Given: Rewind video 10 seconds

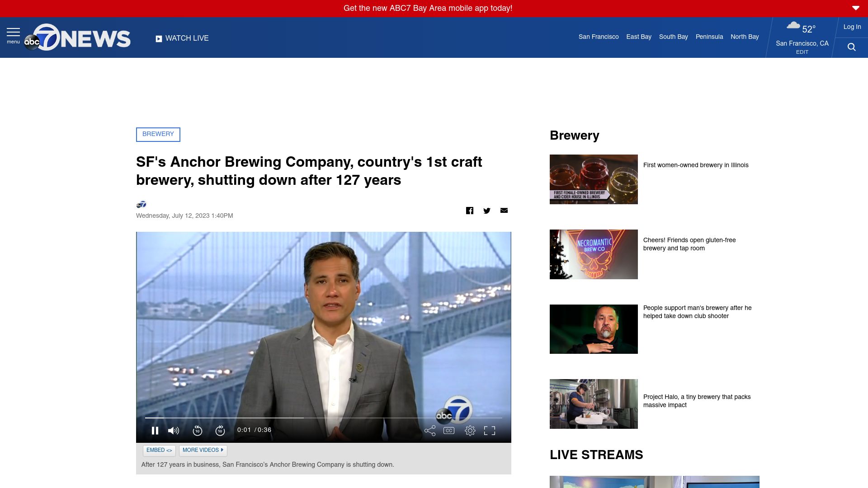Looking at the screenshot, I should tap(198, 431).
